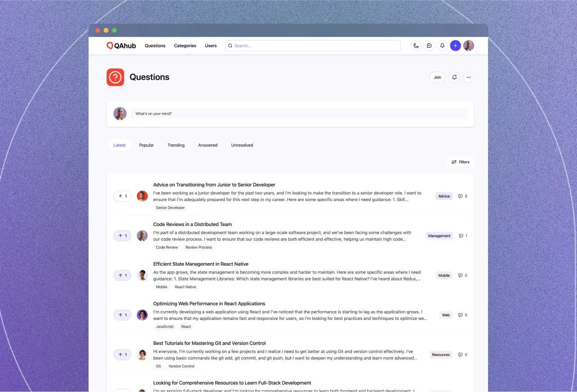This screenshot has height=392, width=577.
Task: Click the composer avatar beside What's on your mind
Action: [x=120, y=114]
